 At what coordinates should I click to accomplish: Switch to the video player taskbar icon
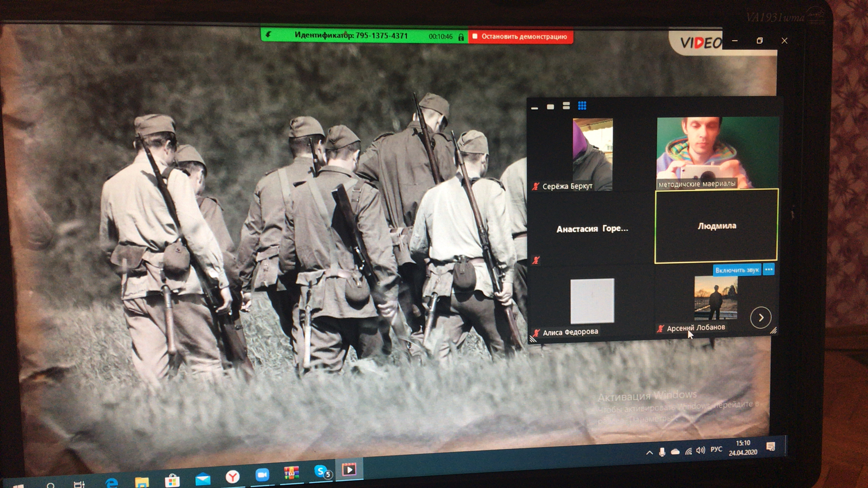click(x=349, y=470)
